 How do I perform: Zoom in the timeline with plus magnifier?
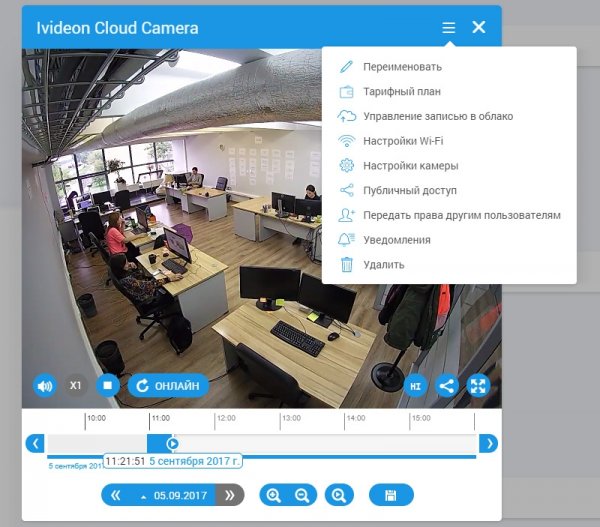click(274, 495)
